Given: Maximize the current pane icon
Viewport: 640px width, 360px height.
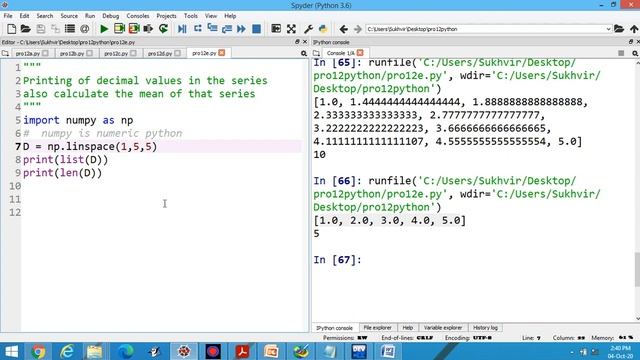Looking at the screenshot, I should (x=276, y=29).
